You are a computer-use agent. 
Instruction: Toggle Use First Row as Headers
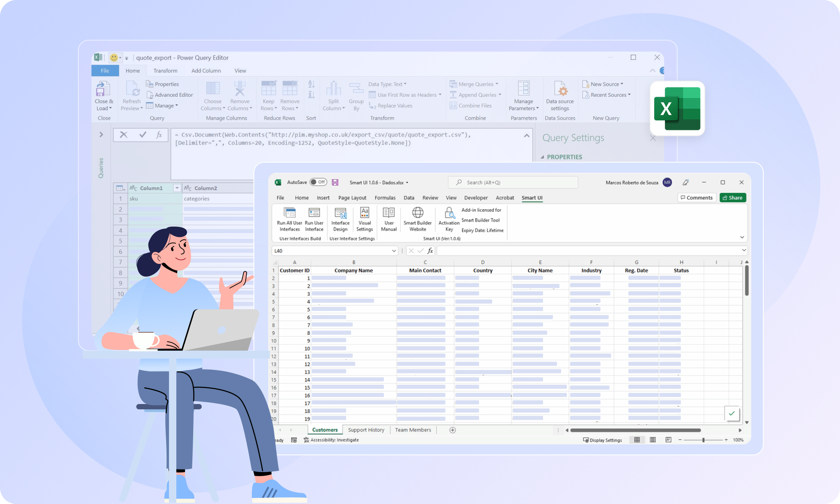pos(405,95)
